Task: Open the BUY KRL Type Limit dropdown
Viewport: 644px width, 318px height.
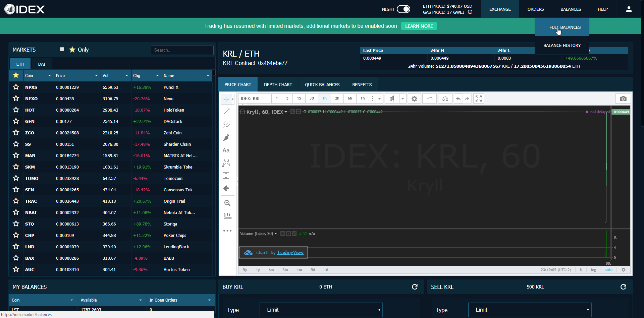Action: [x=321, y=310]
